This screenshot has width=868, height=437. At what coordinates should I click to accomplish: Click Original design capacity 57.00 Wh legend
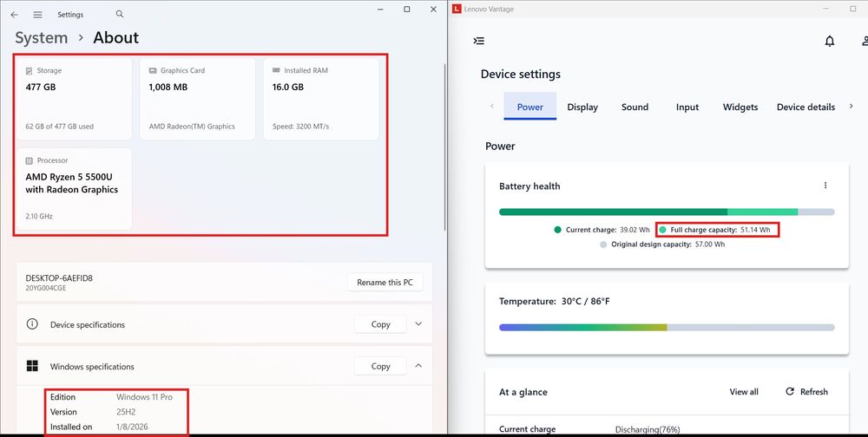click(x=662, y=244)
